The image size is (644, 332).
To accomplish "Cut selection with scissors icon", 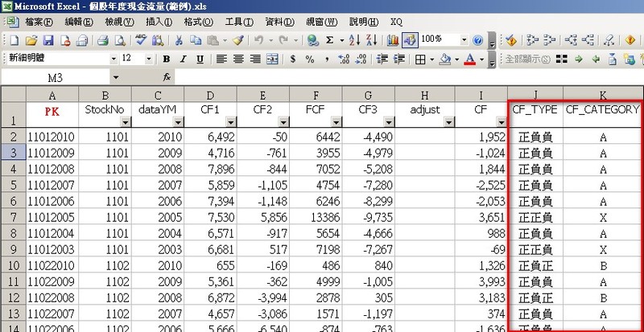I will 179,40.
